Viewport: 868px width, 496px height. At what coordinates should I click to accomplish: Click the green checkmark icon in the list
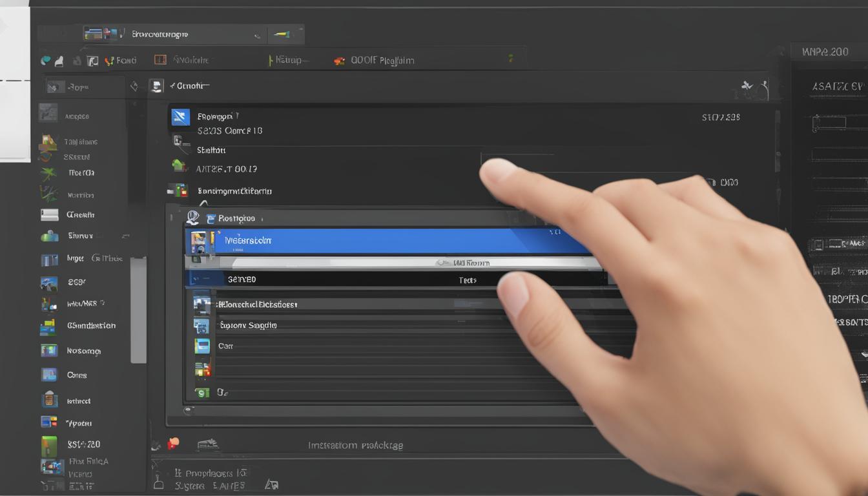coord(202,392)
